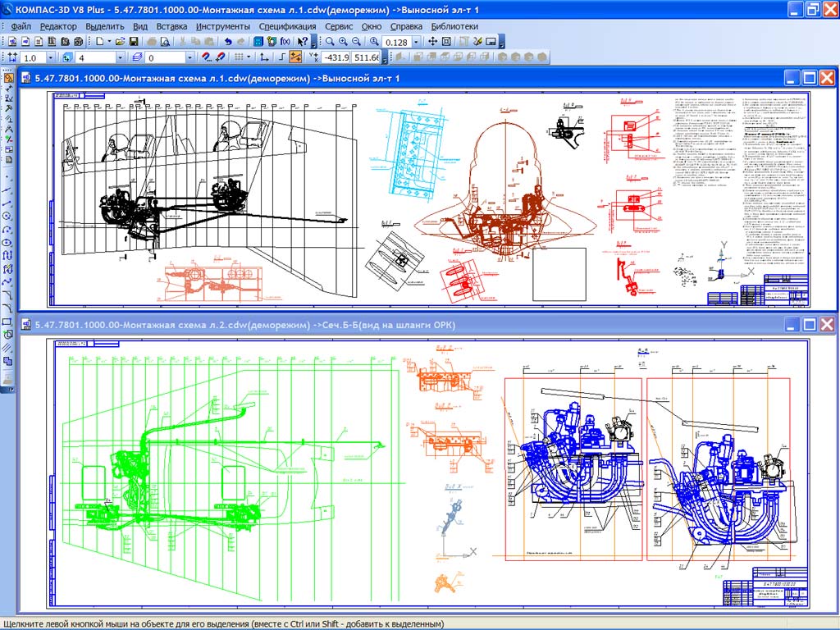Viewport: 840px width, 630px height.
Task: Open the layer 0 dropdown
Action: coord(189,57)
